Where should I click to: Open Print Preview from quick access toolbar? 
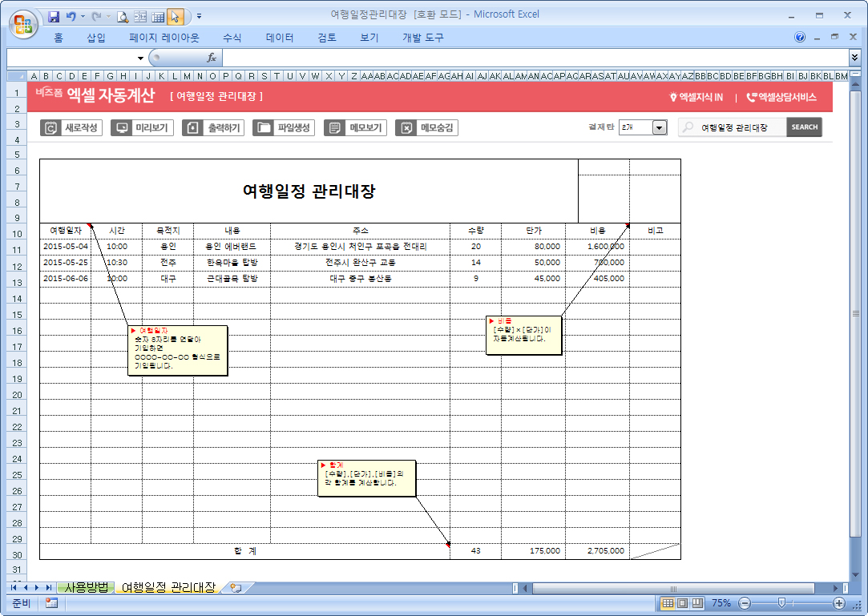coord(123,17)
